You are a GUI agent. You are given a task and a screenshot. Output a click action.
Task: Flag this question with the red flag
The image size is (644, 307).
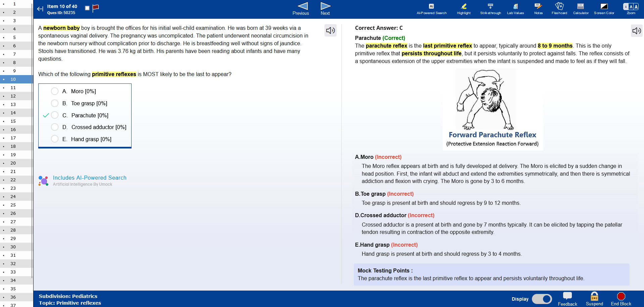pos(96,8)
